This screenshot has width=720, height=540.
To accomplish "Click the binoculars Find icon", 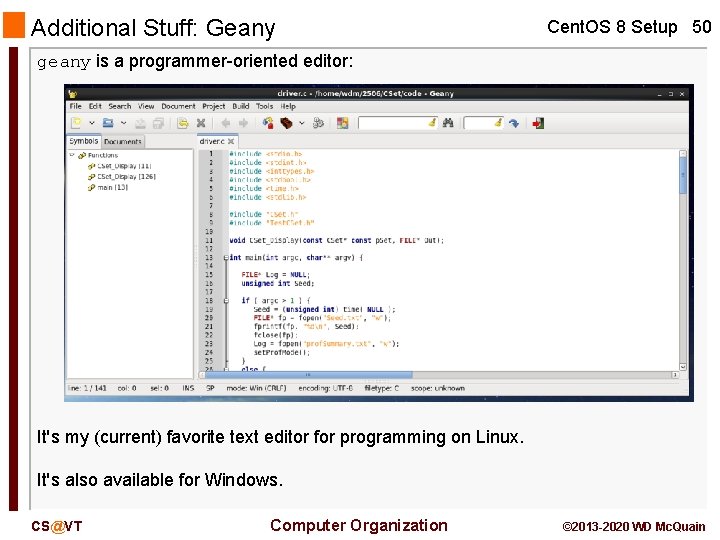I will [x=448, y=123].
